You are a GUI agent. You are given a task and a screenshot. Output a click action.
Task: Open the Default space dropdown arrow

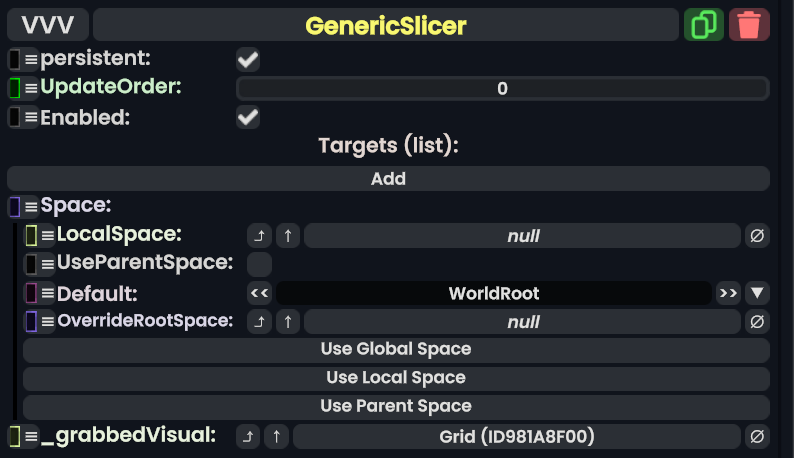coord(757,293)
